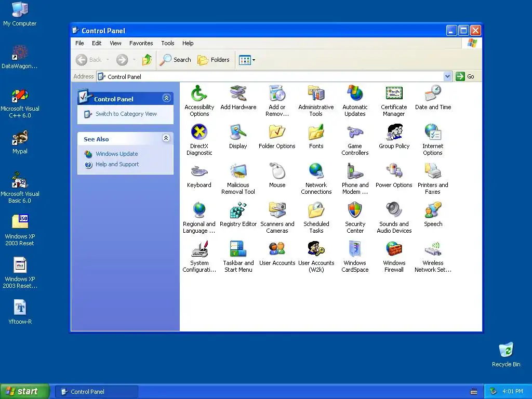The width and height of the screenshot is (532, 399).
Task: Open the Back history dropdown arrow
Action: tap(108, 60)
